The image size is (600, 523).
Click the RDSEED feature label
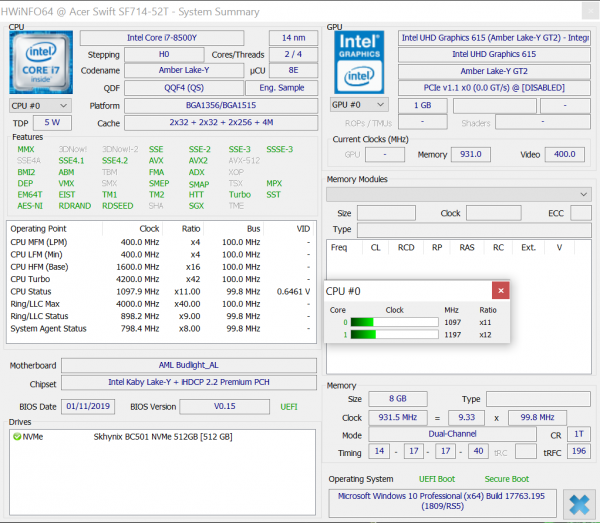[x=117, y=206]
